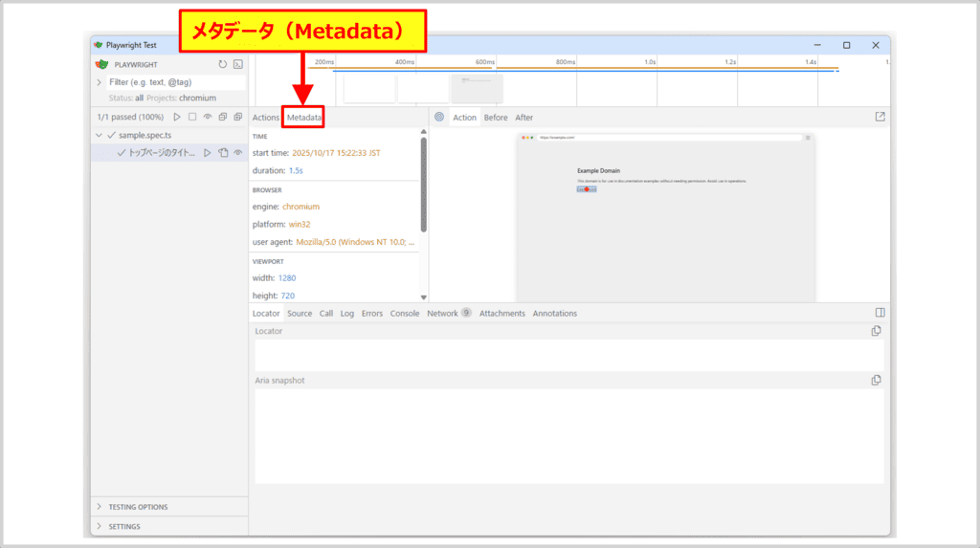Viewport: 980px width, 548px height.
Task: Switch to the Metadata tab
Action: tap(304, 118)
